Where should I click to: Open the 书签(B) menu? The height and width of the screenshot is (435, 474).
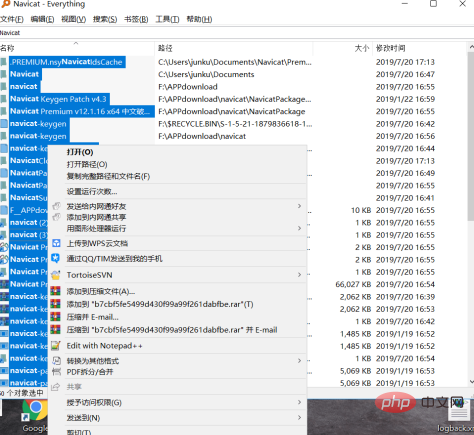click(136, 19)
